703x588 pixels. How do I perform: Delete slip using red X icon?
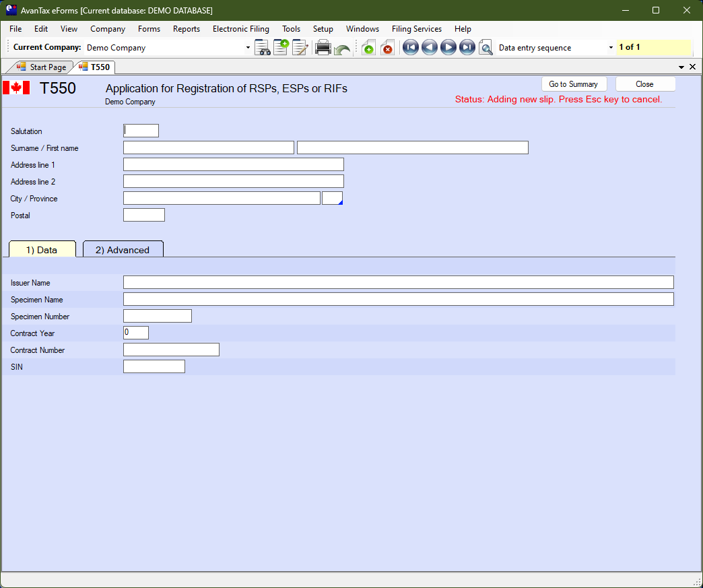(387, 48)
